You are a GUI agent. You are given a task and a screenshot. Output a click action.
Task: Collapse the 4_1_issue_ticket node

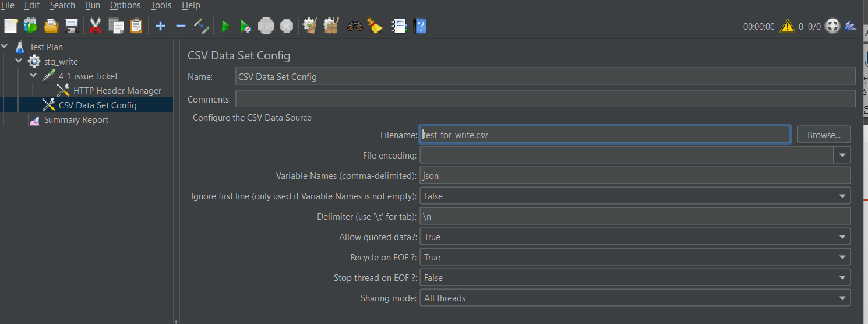pos(33,75)
